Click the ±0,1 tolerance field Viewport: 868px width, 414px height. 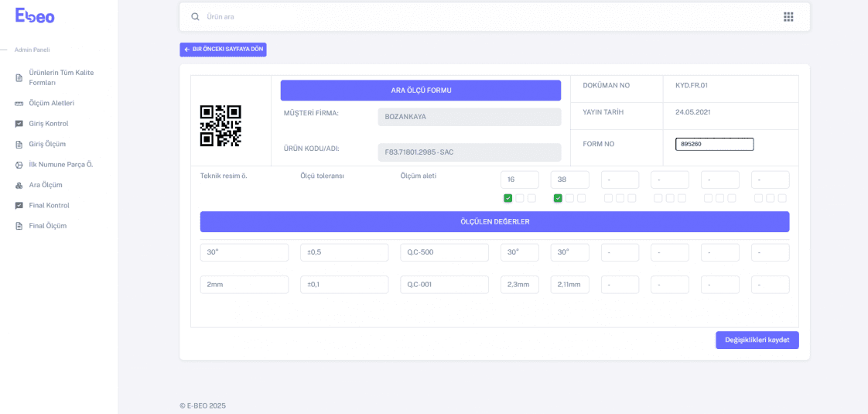pyautogui.click(x=344, y=285)
